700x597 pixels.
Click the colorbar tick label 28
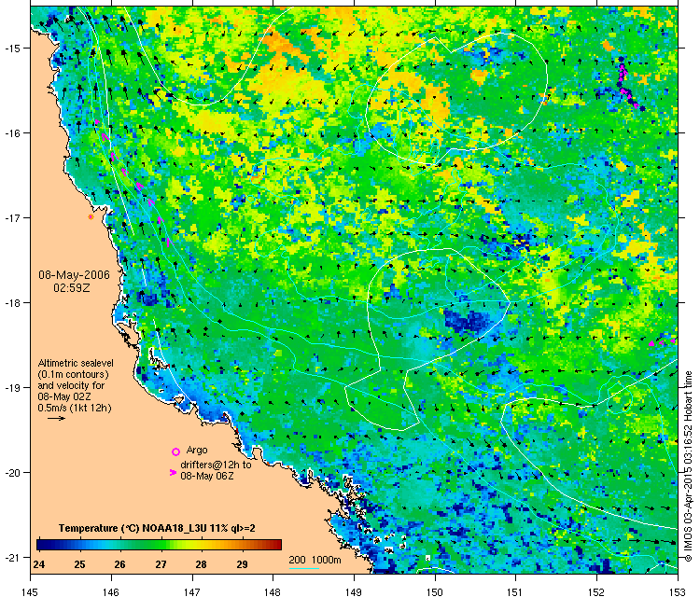pos(201,564)
